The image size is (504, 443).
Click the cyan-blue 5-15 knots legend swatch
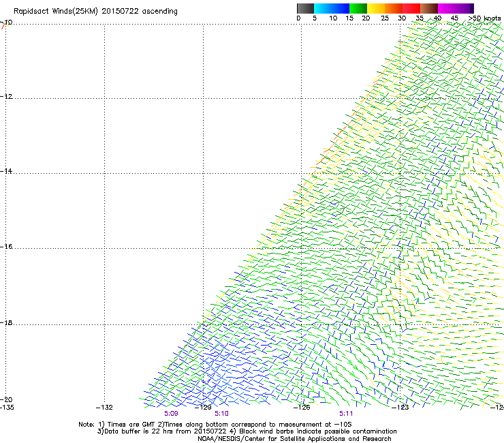[332, 8]
